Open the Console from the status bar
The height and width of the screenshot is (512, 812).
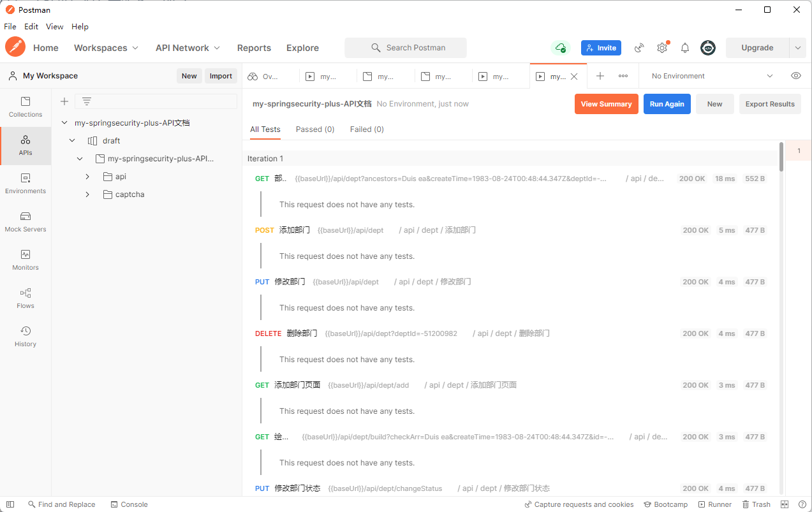[x=129, y=504]
